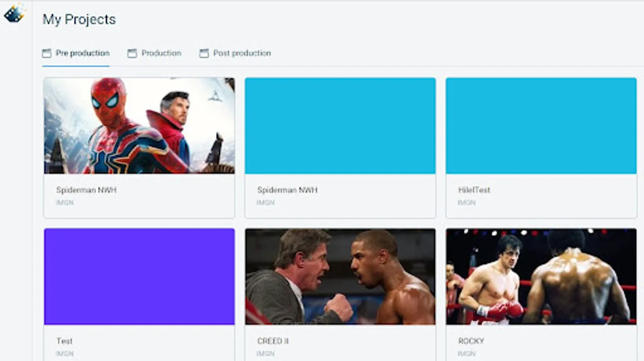The image size is (644, 361).
Task: Click "IMGN" under the ROCKY title
Action: (466, 354)
